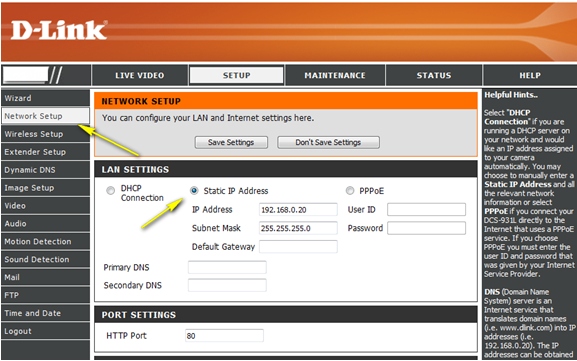This screenshot has width=577, height=361.
Task: Open Wireless Setup in sidebar
Action: pos(45,134)
